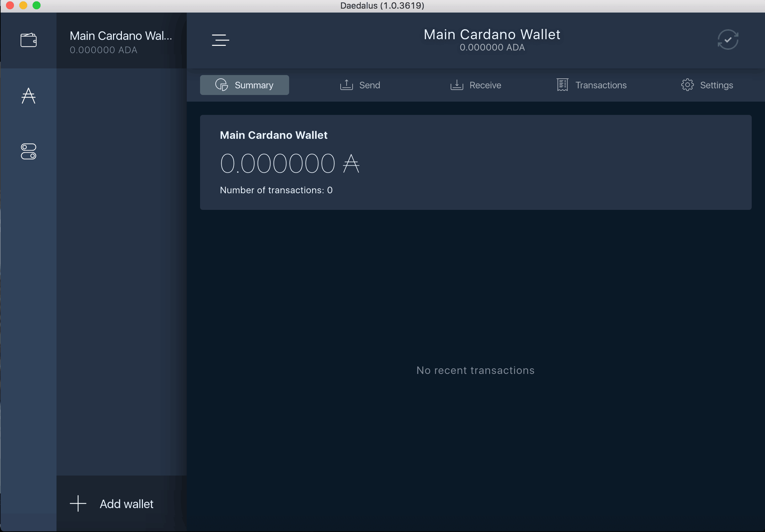Click the Send tab upload icon

point(347,85)
